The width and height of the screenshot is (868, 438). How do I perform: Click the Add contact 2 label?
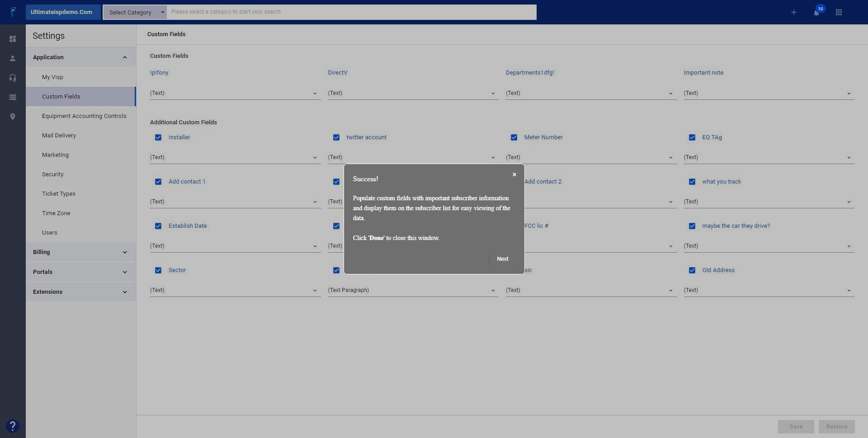tap(543, 182)
